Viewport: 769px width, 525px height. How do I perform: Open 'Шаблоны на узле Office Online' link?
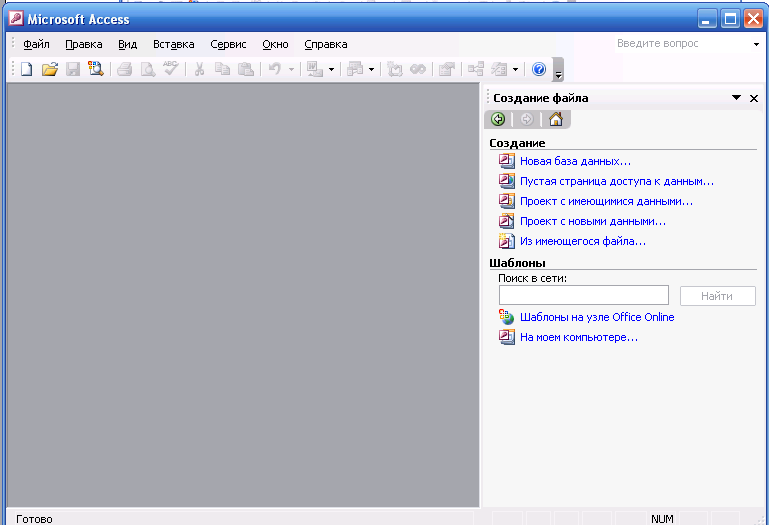tap(597, 317)
